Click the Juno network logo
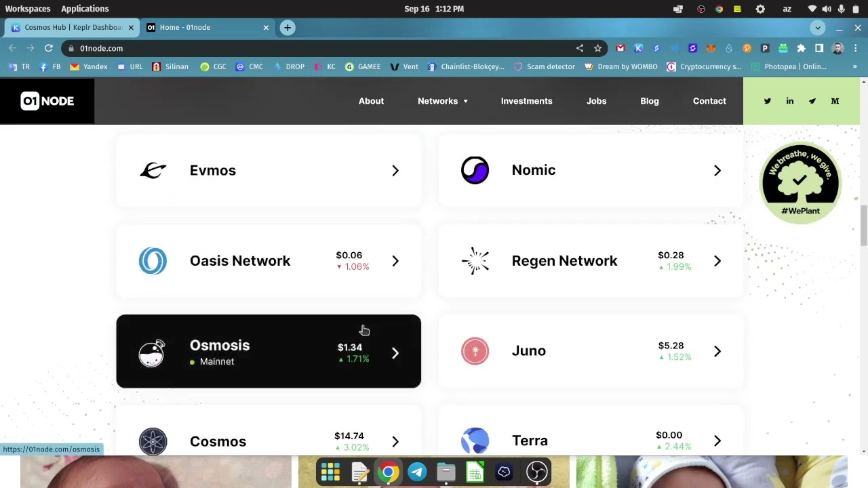 point(475,351)
